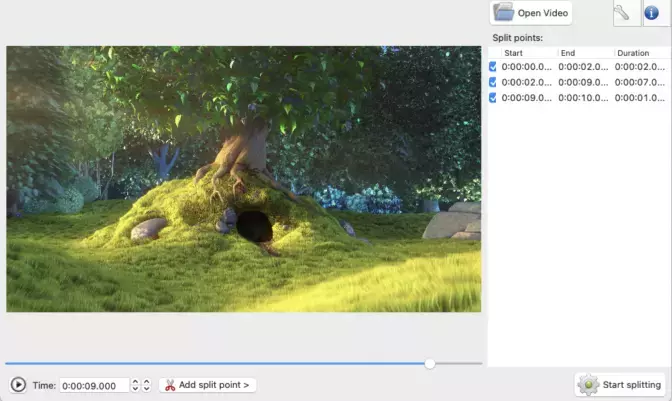Click the Time field showing 0:00:09.000
This screenshot has height=401, width=672.
(x=94, y=386)
